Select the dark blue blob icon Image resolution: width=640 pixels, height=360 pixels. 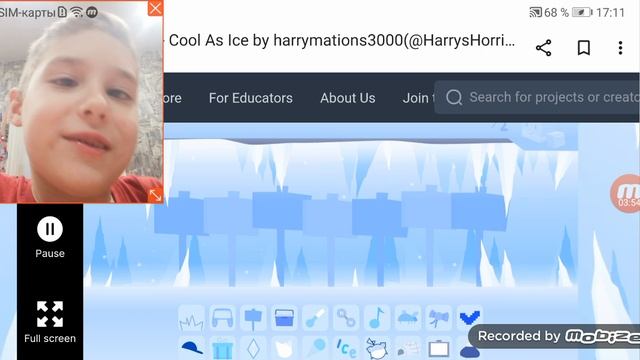(469, 351)
